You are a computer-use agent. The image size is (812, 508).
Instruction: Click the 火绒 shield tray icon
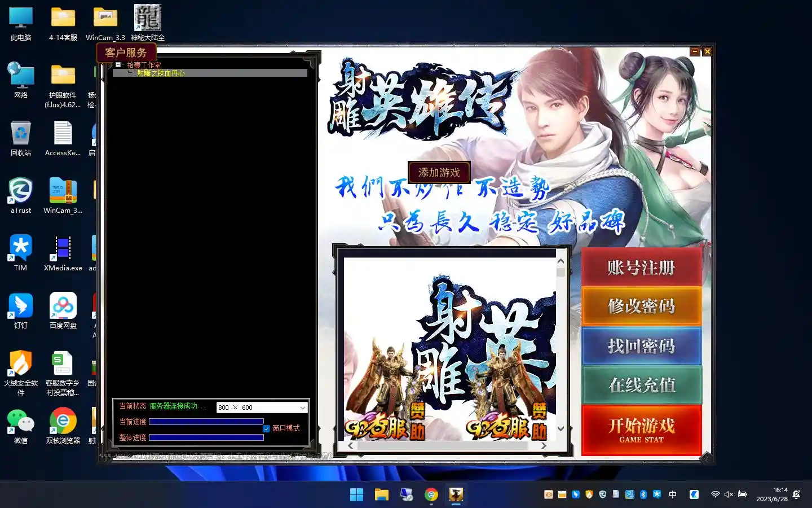(x=589, y=494)
